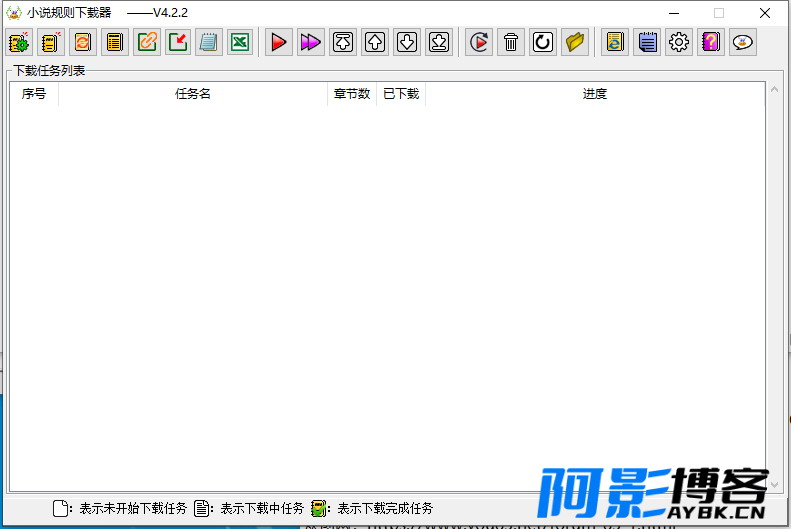Click the 任务名 column header
The width and height of the screenshot is (791, 529).
pyautogui.click(x=193, y=94)
